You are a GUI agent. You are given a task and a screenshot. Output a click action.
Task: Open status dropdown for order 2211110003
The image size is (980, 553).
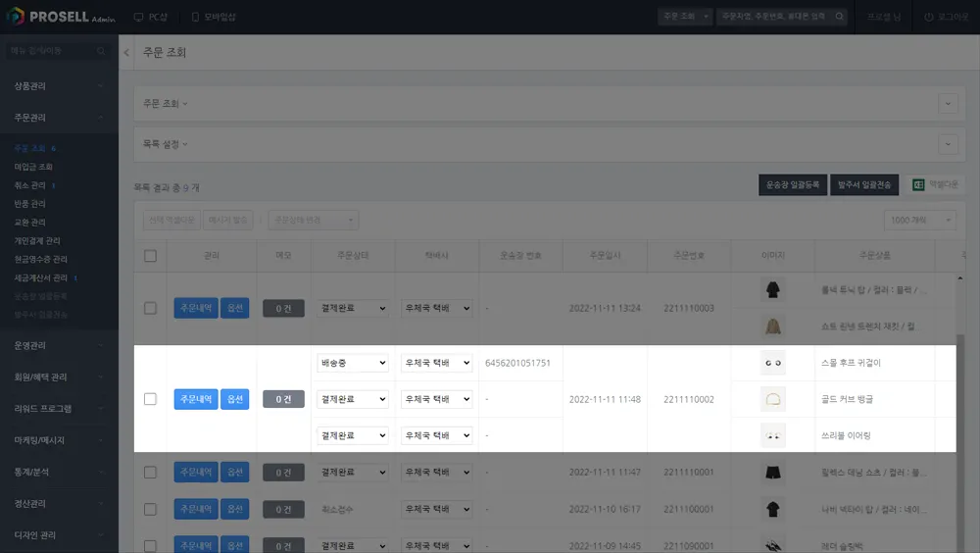pyautogui.click(x=353, y=309)
